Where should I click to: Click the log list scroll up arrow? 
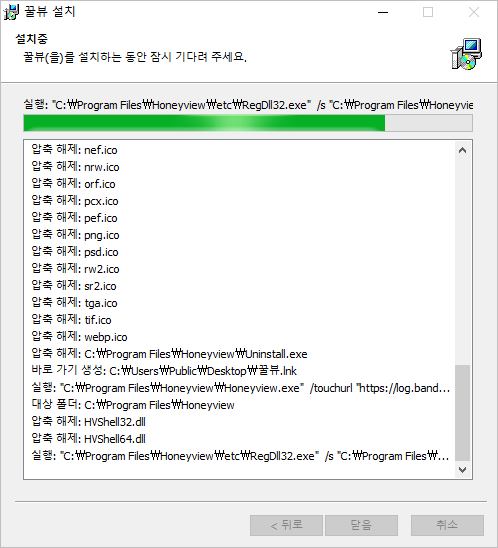462,150
